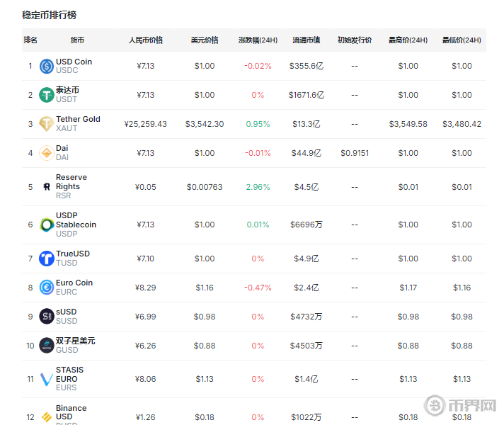The height and width of the screenshot is (425, 504).
Task: Click the Euro Coin EURC icon
Action: [47, 288]
